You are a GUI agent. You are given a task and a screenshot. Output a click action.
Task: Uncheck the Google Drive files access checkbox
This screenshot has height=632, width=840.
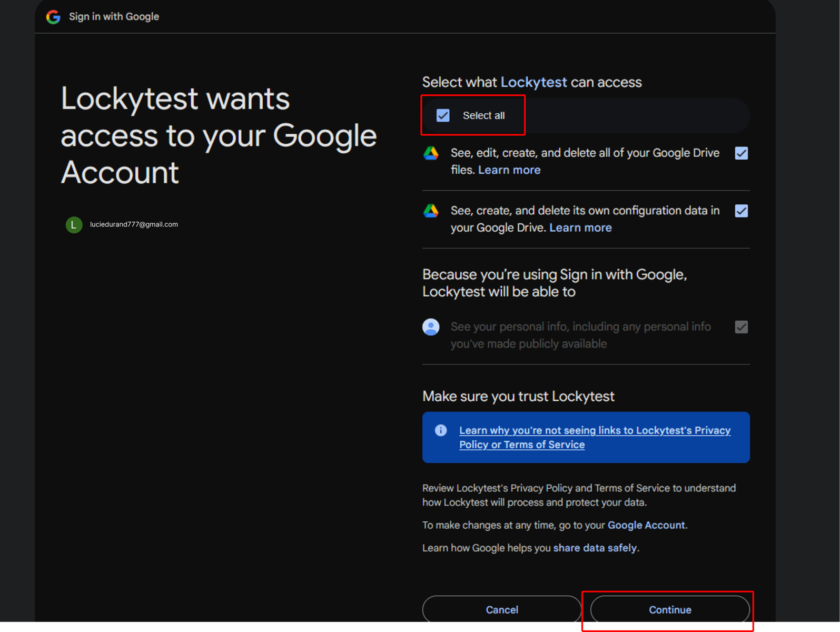pos(741,153)
